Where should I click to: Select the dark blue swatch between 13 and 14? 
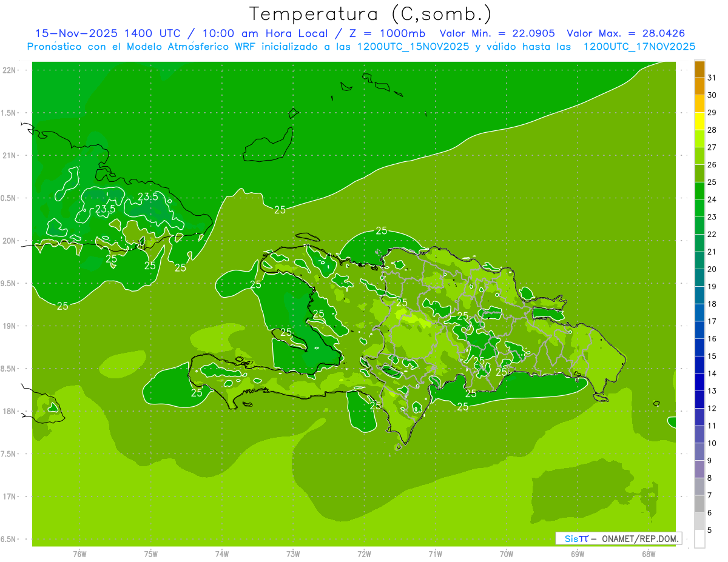click(x=699, y=382)
